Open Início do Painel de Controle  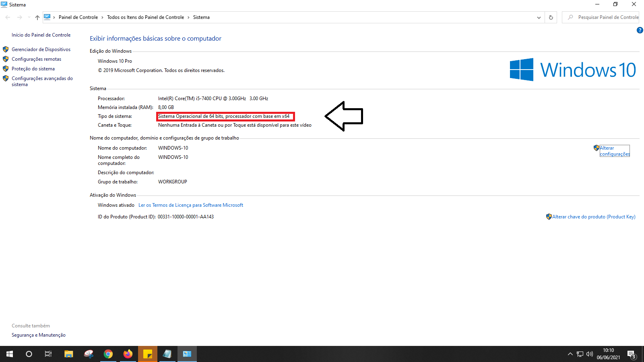coord(41,35)
